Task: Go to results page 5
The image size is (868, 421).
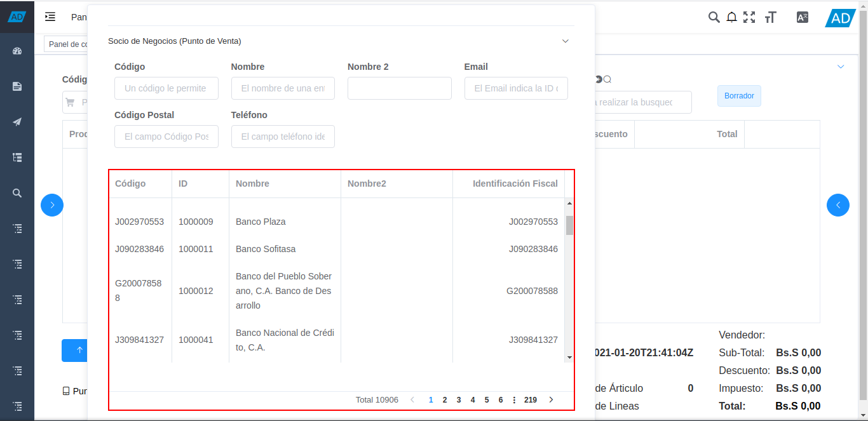Action: (x=487, y=400)
